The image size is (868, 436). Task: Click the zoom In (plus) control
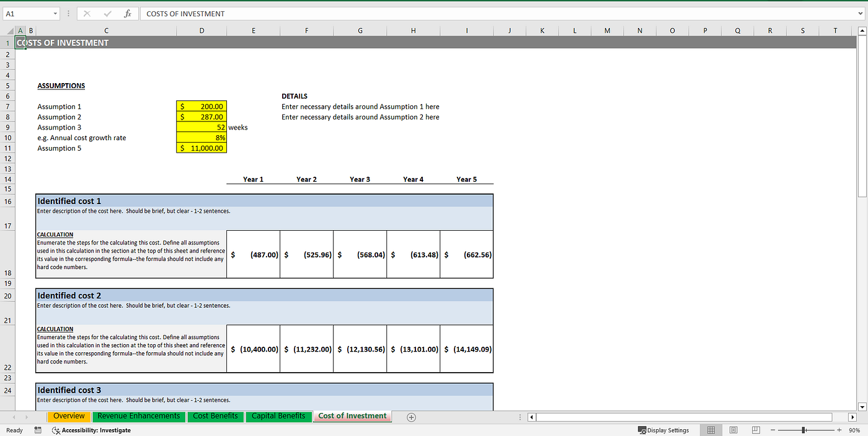(839, 430)
